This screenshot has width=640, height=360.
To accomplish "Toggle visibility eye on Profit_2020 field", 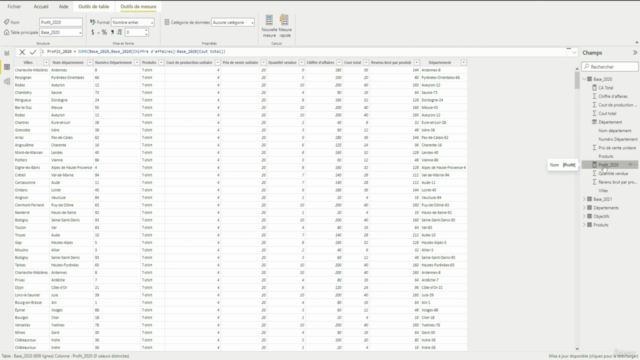I will pos(630,165).
